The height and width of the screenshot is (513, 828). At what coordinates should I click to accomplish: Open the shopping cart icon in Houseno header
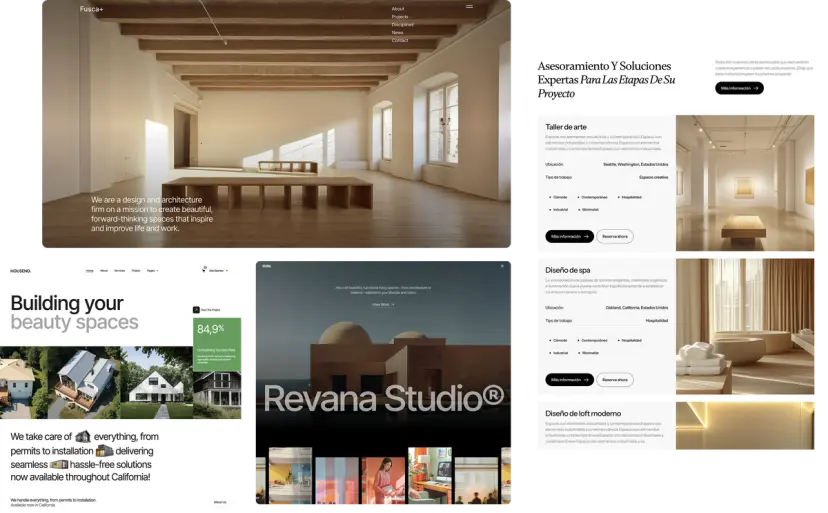tap(204, 269)
